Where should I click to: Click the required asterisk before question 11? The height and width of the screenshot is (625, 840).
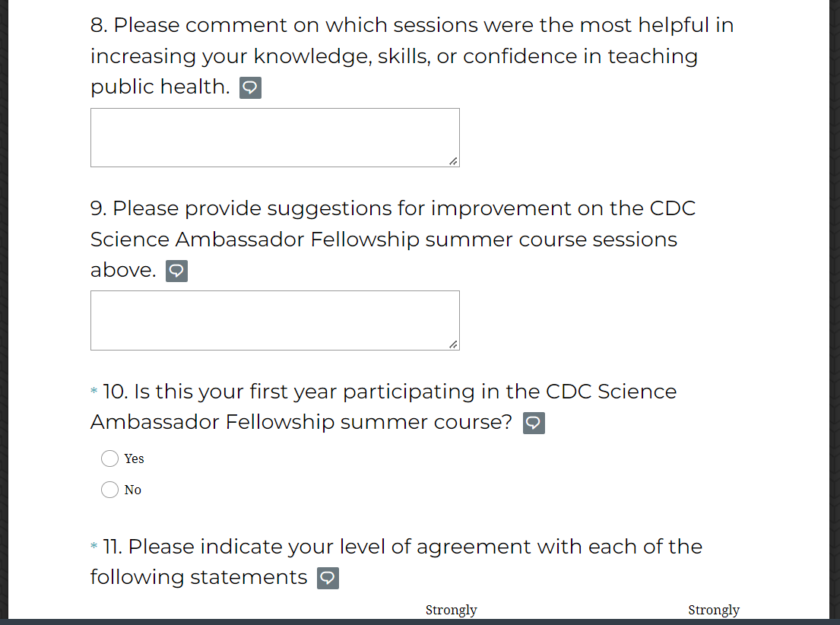(94, 547)
